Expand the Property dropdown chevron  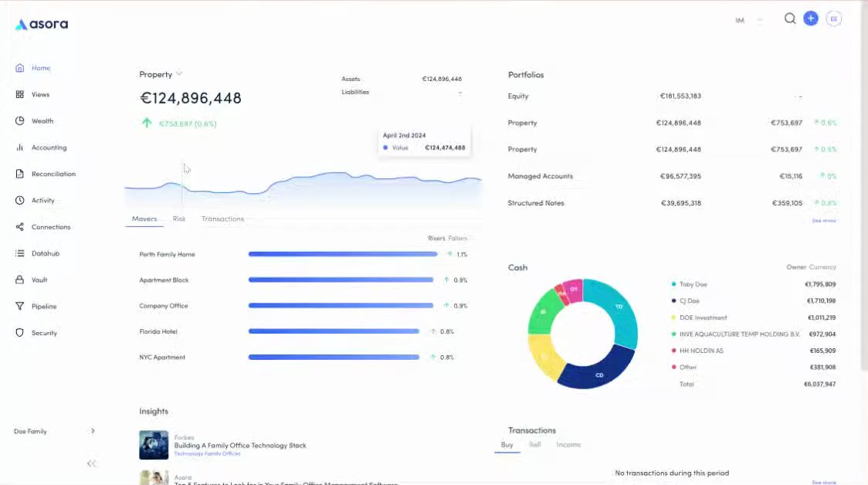[x=179, y=73]
